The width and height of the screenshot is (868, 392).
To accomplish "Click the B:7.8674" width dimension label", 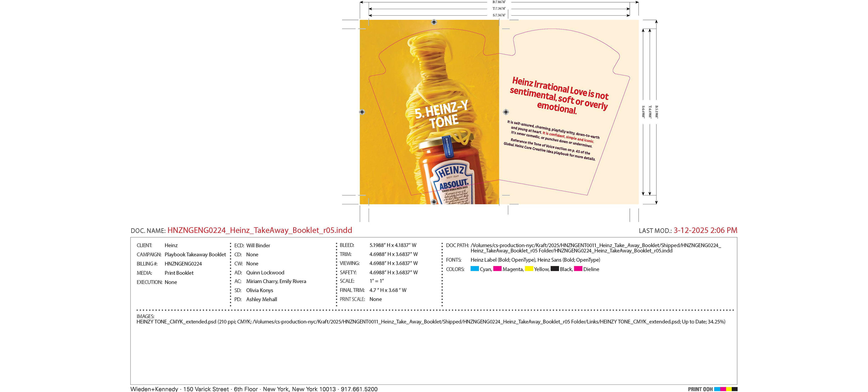I will [499, 2].
